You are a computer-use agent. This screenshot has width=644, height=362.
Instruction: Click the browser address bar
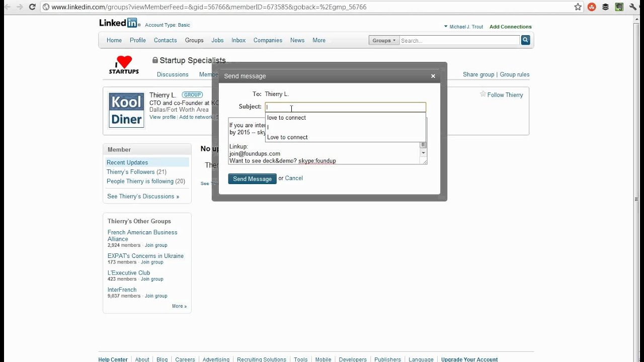point(306,7)
